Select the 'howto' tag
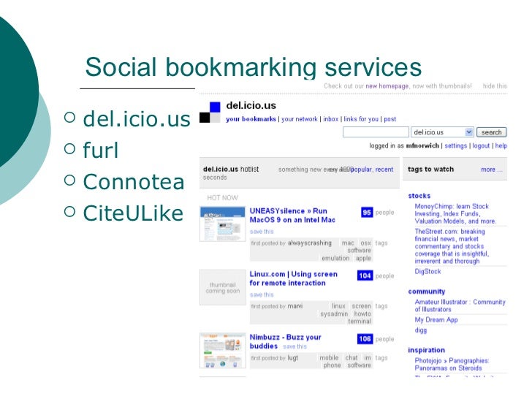Screen dimensions: 532x399 point(362,313)
